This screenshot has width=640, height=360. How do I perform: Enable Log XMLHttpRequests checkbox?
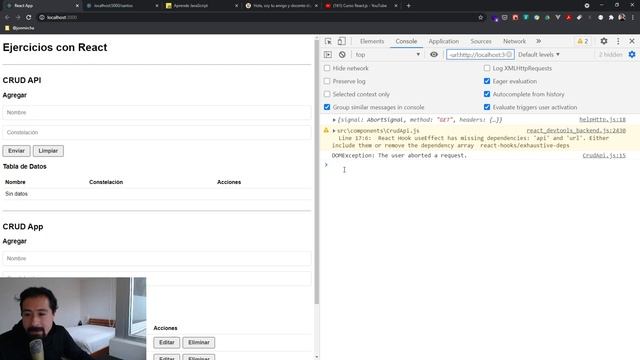487,68
